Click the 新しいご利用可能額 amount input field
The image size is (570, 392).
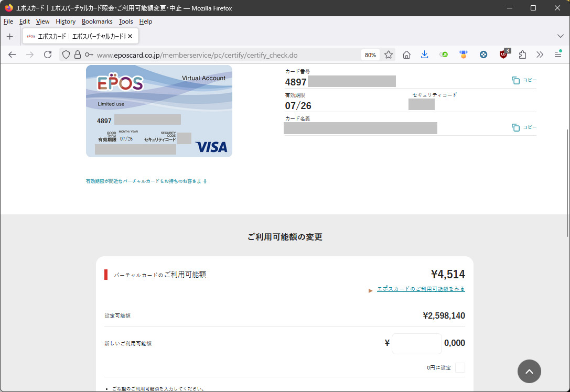(416, 344)
